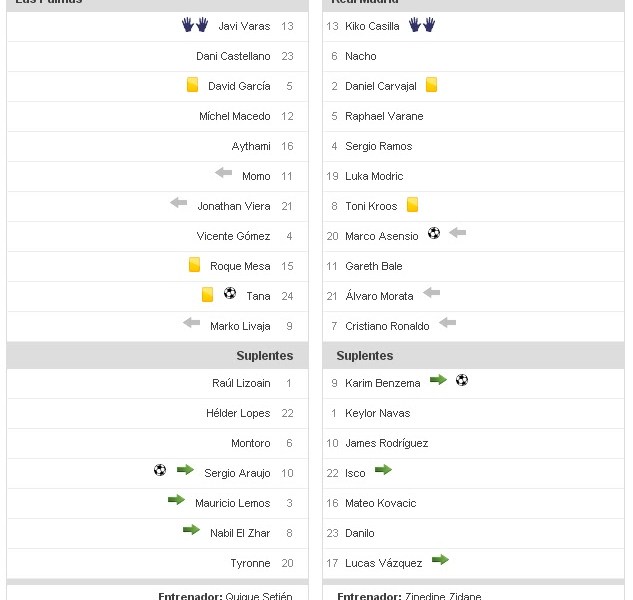Click goalkeeper gloves icon beside Kiko Casilla
The height and width of the screenshot is (600, 633).
[x=422, y=25]
